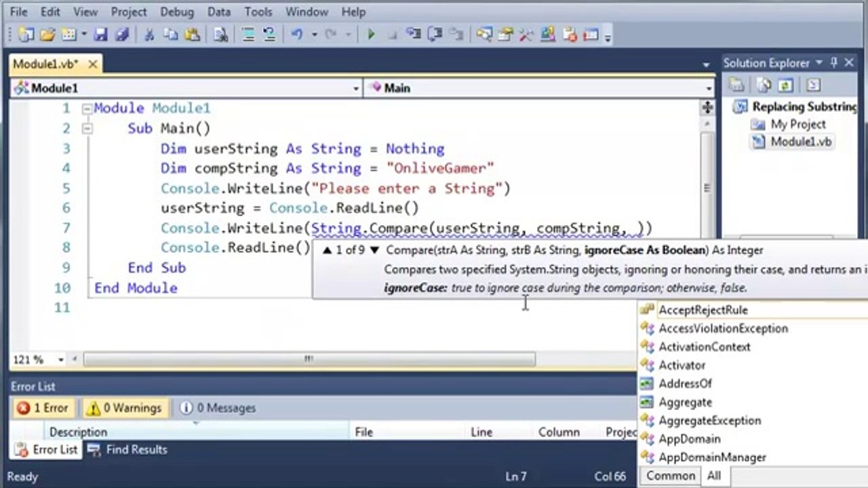The image size is (868, 488).
Task: Click the Stop Debugging square icon
Action: pos(392,35)
